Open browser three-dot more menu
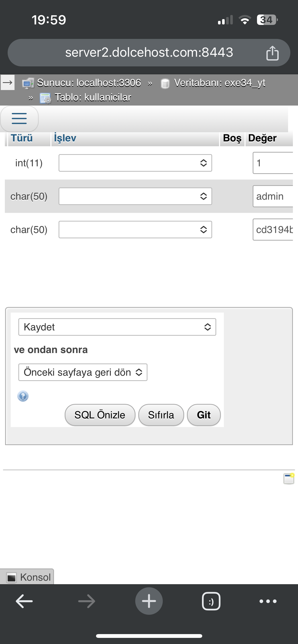The height and width of the screenshot is (644, 298). tap(268, 601)
